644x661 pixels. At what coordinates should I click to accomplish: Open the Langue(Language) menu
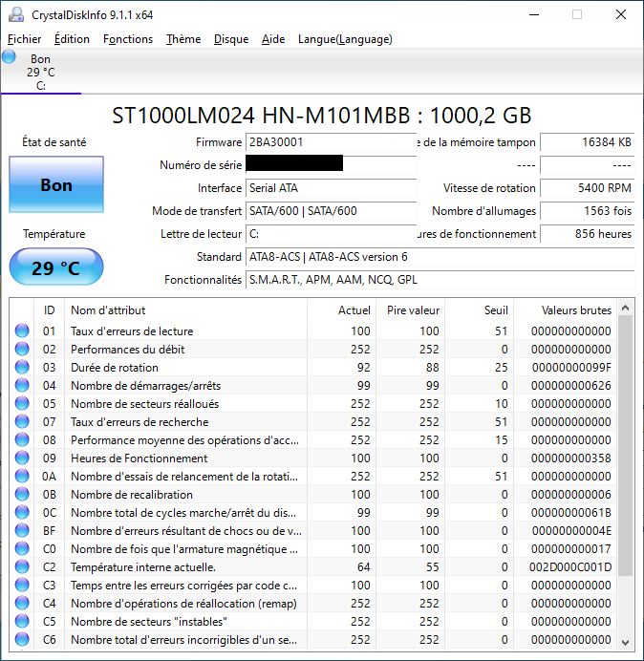pos(345,39)
